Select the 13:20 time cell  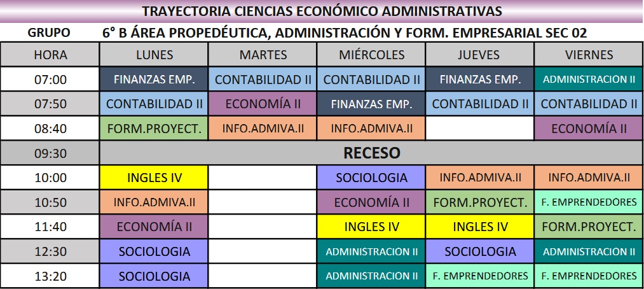[50, 276]
